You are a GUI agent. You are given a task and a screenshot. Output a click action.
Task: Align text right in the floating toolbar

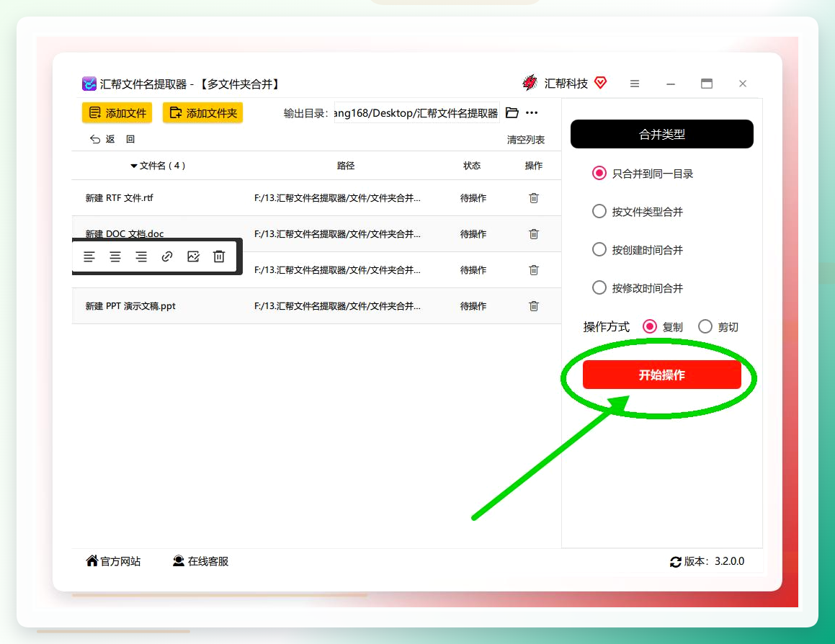(141, 256)
